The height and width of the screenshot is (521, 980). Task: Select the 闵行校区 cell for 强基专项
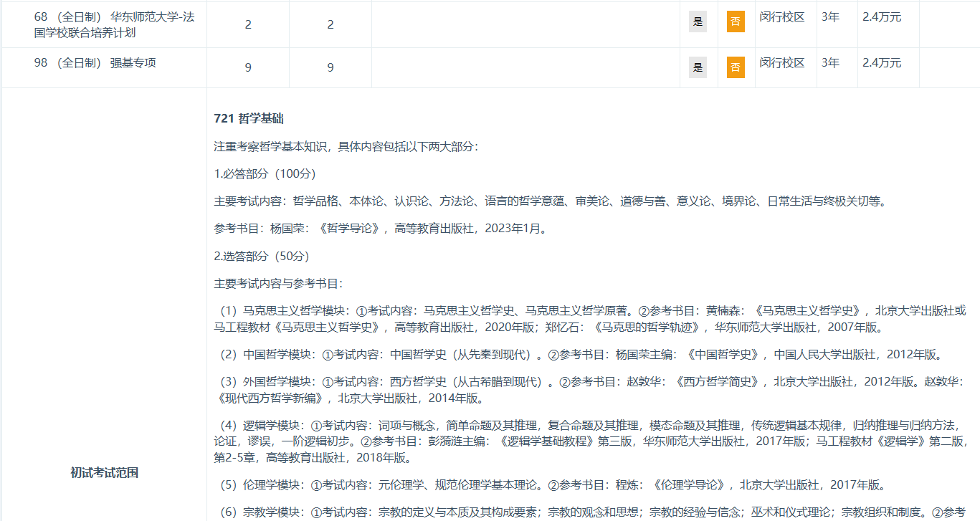(x=785, y=67)
